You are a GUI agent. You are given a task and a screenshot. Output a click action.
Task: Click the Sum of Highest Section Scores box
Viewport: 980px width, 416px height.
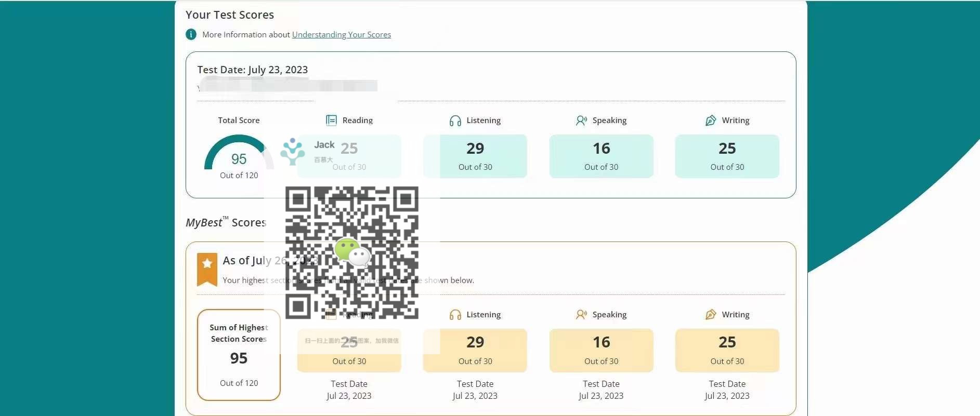tap(239, 355)
